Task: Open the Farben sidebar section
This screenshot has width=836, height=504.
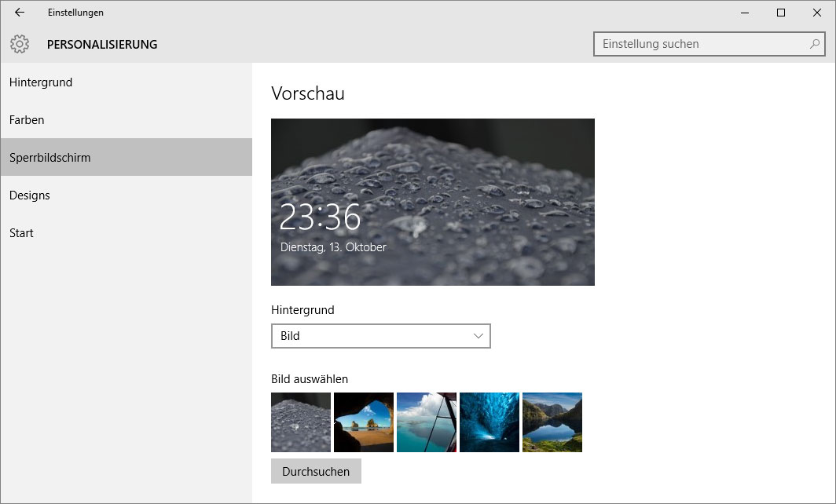Action: [126, 120]
